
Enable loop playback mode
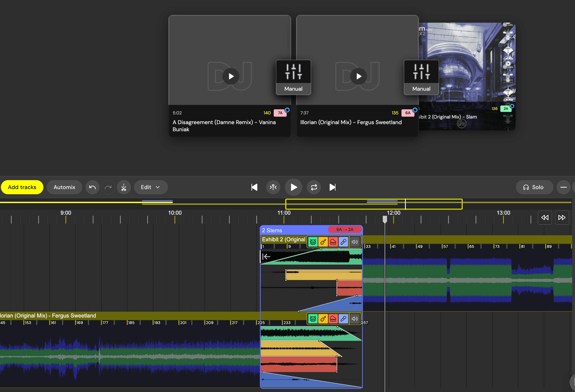pyautogui.click(x=314, y=187)
